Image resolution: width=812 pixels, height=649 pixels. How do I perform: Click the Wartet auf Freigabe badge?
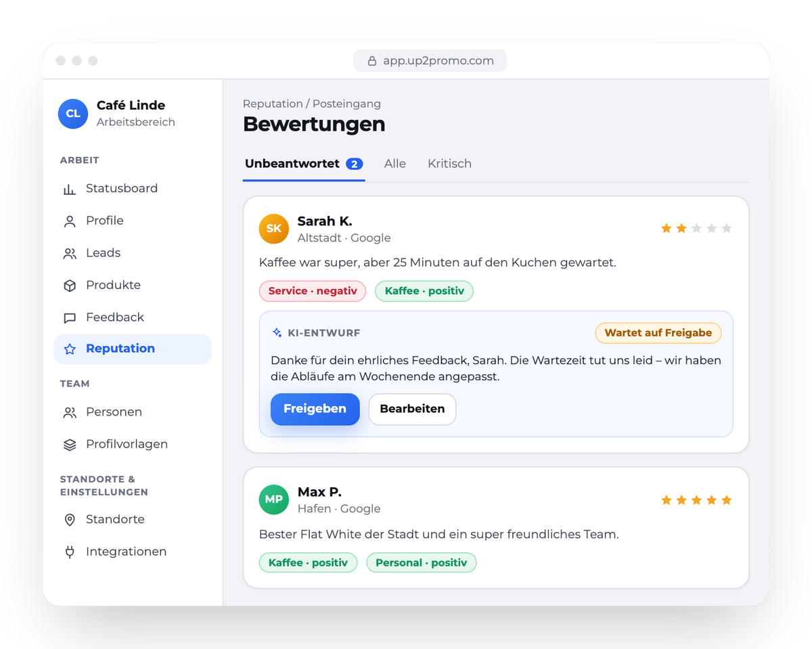click(658, 333)
